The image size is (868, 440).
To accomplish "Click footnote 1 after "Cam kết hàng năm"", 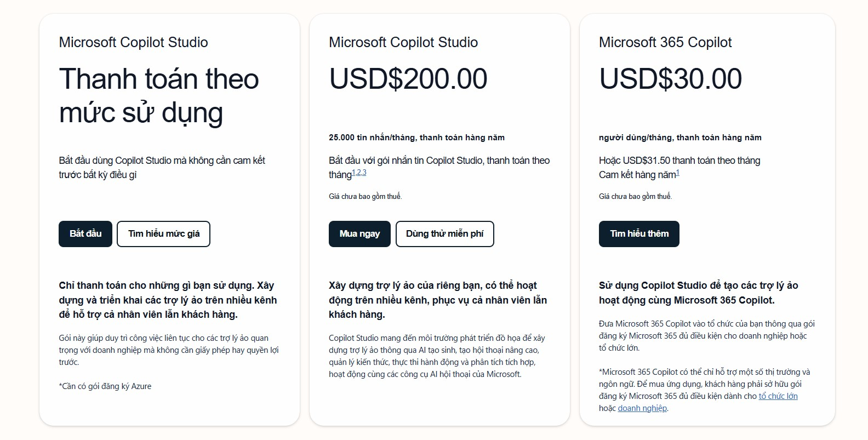I will point(678,173).
